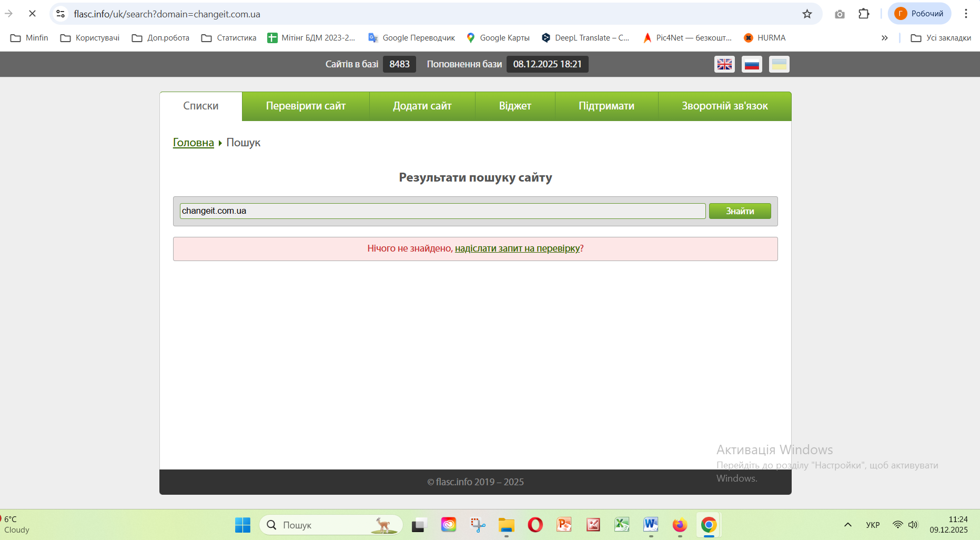Click the browser address bar URL
The width and height of the screenshot is (980, 540).
point(167,14)
